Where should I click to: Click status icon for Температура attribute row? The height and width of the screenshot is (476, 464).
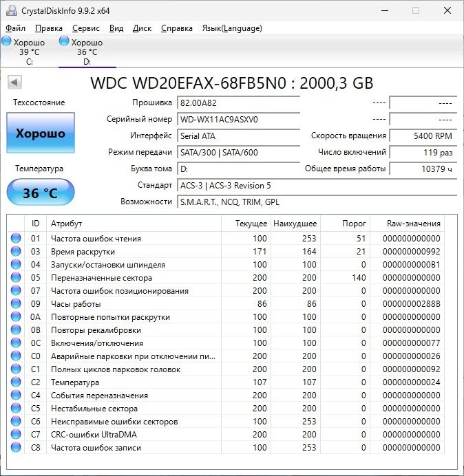coord(16,382)
